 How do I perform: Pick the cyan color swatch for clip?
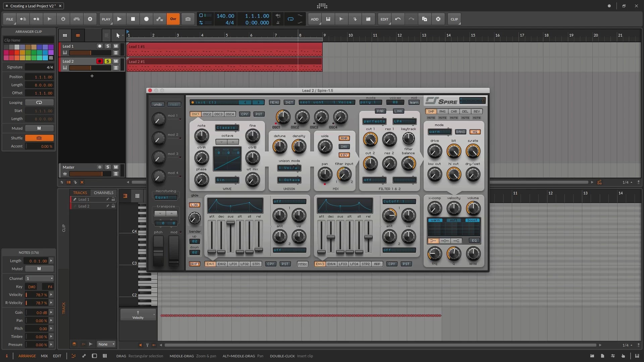[45, 58]
